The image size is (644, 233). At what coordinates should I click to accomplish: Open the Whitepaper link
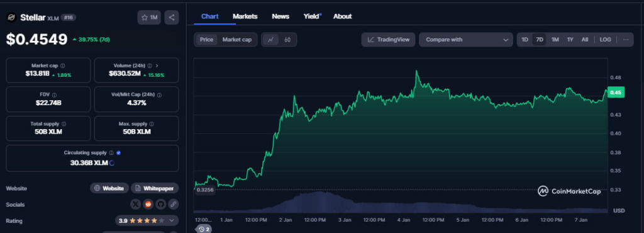(x=155, y=188)
